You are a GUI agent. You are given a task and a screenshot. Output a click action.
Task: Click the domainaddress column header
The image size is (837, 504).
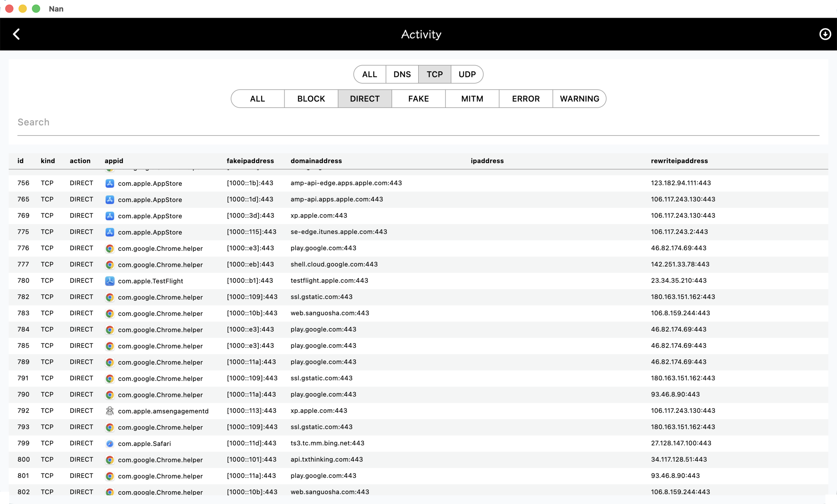click(316, 161)
